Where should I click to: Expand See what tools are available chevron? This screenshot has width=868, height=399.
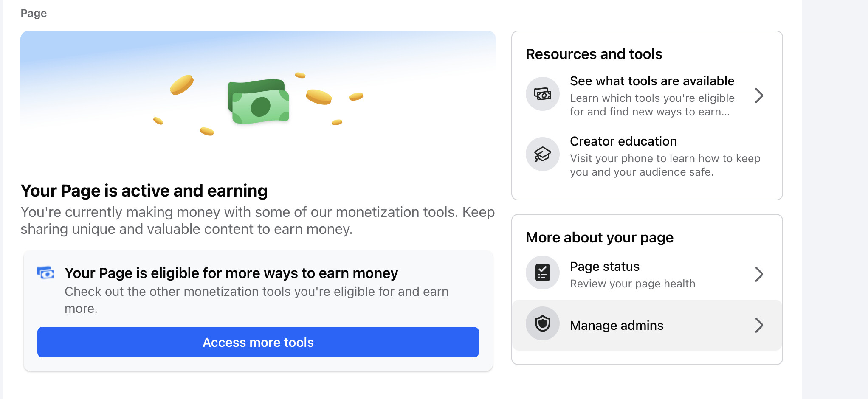(x=759, y=96)
